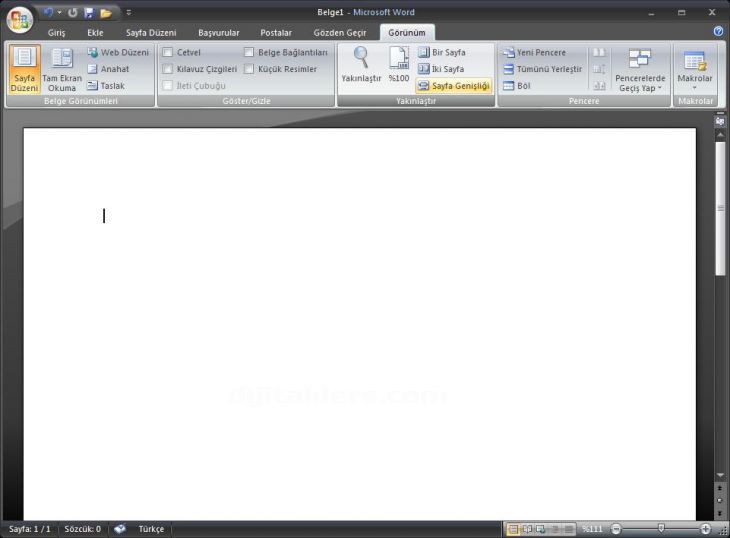The image size is (730, 538).
Task: Open the Makrolar dropdown
Action: (x=695, y=70)
